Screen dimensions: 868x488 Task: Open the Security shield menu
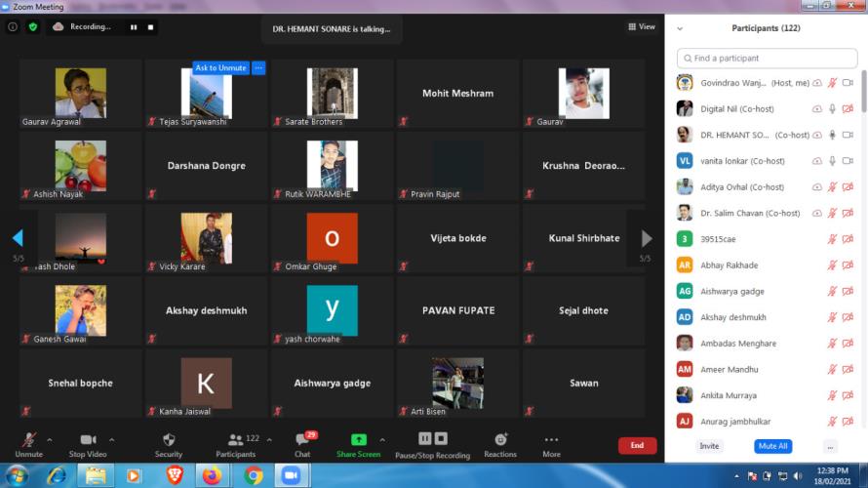169,439
